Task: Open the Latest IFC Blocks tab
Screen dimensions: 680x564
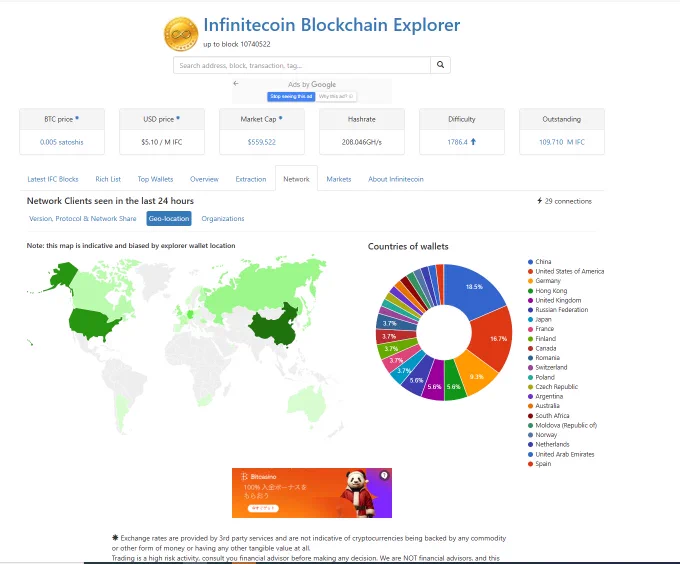Action: click(53, 179)
